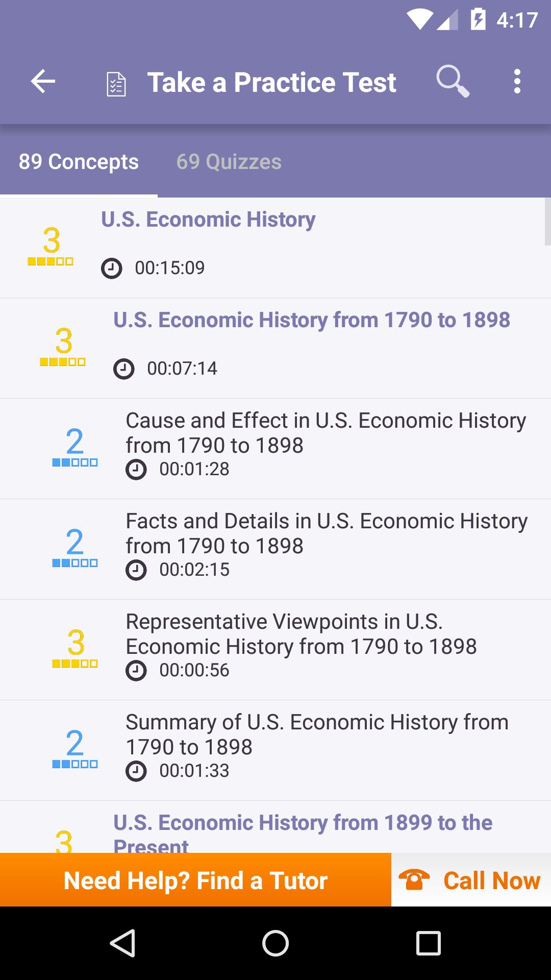
Task: Tap the Android back triangle button
Action: [123, 943]
